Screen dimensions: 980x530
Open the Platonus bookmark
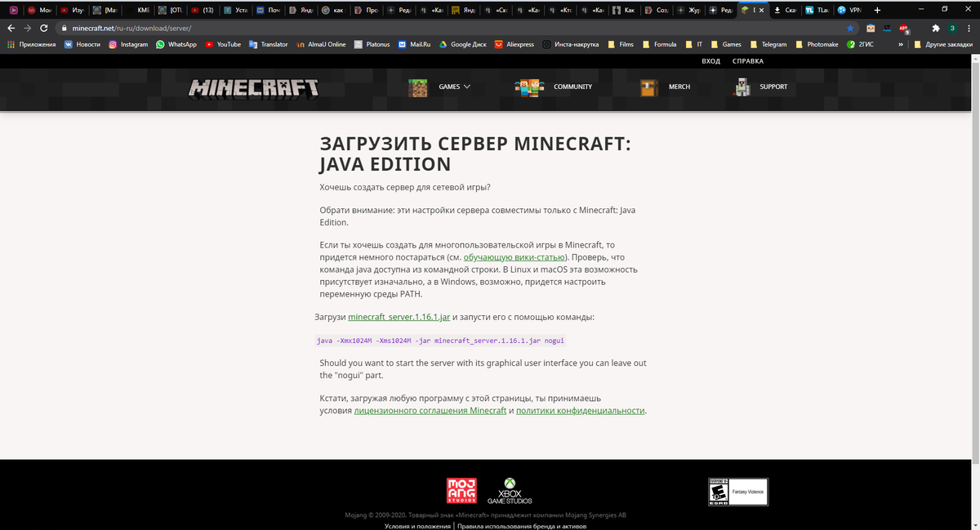pyautogui.click(x=372, y=44)
